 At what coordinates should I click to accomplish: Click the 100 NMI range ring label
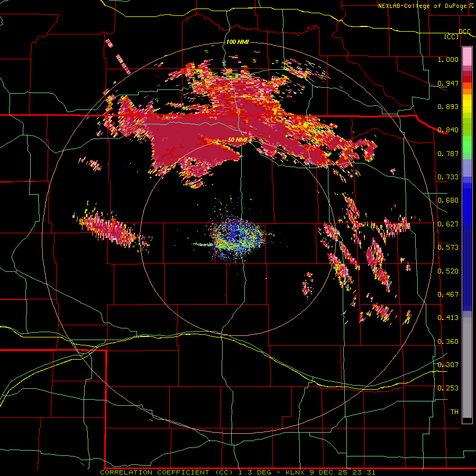pyautogui.click(x=237, y=42)
